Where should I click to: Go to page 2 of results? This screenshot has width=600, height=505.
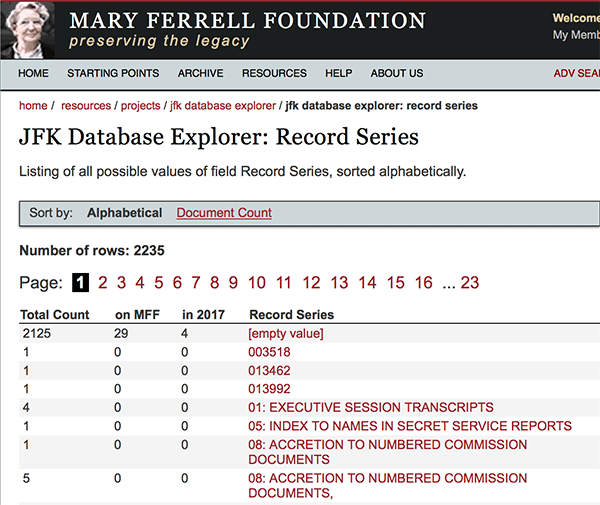102,283
